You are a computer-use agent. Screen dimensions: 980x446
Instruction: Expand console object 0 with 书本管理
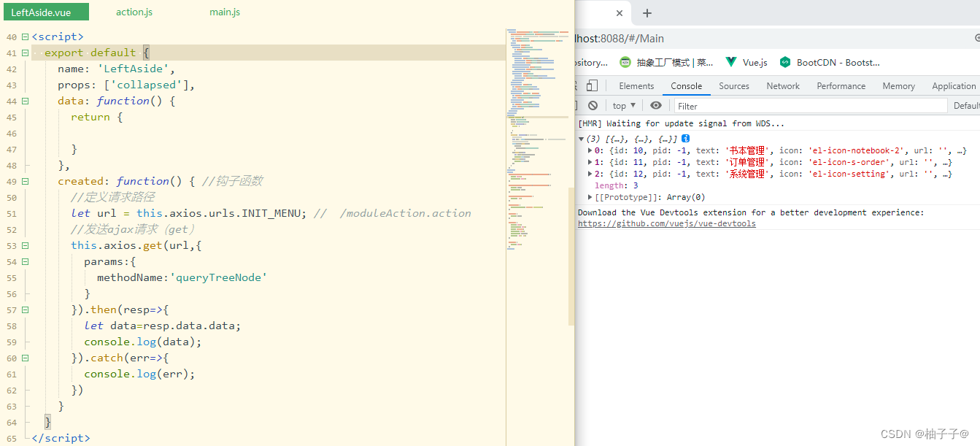point(590,150)
